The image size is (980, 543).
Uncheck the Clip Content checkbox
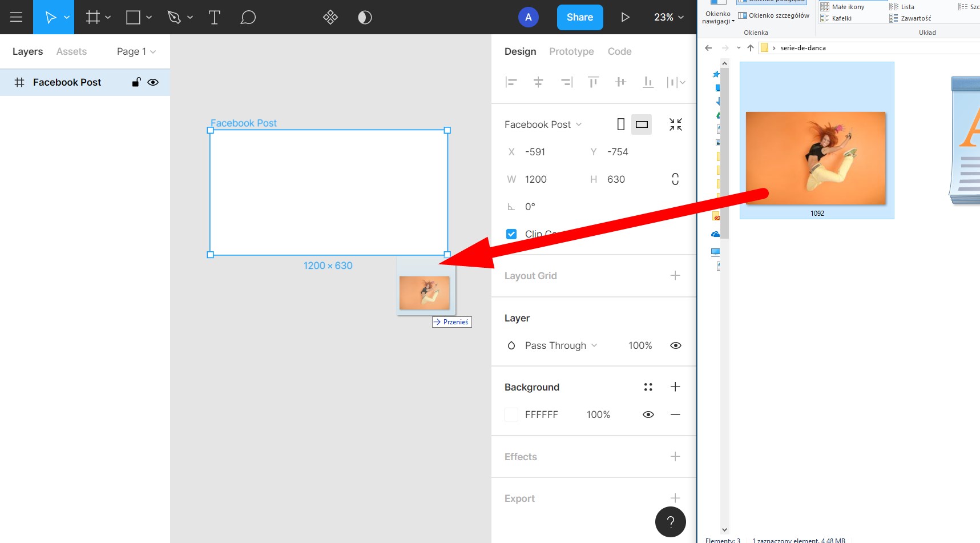coord(511,234)
